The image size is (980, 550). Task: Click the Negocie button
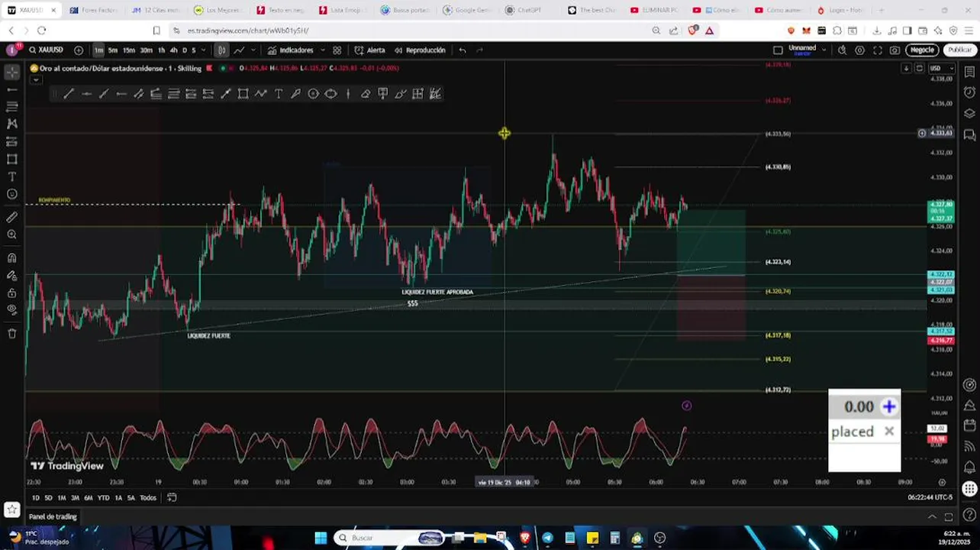922,50
